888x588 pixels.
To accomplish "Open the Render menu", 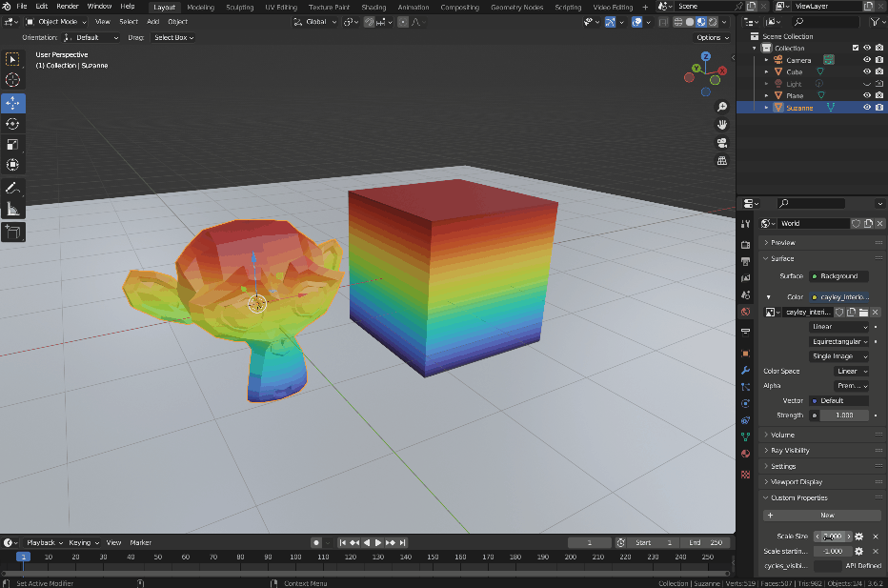I will tap(67, 7).
